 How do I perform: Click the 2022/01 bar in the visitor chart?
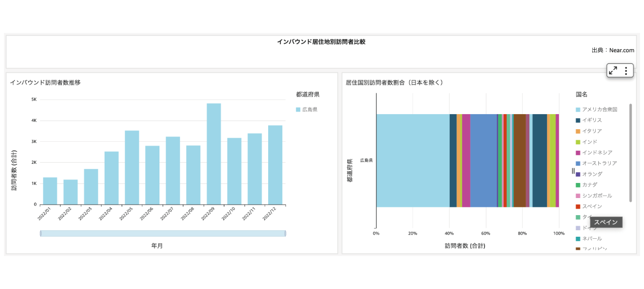[x=50, y=191]
